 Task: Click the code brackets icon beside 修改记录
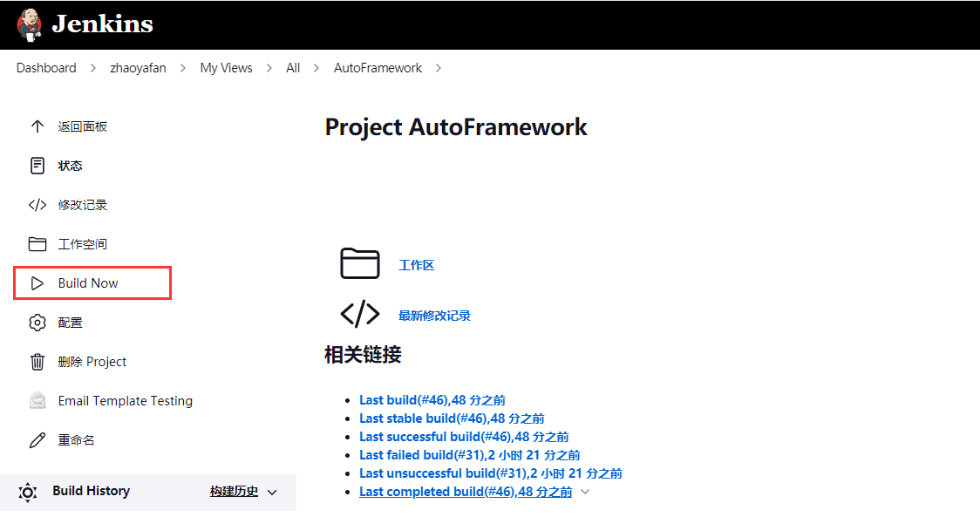[37, 205]
